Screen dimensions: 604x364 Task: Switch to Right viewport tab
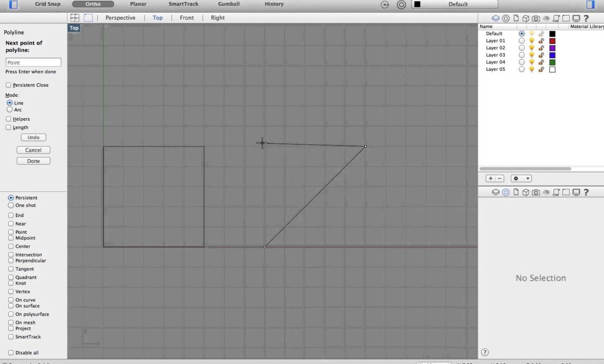[x=218, y=18]
